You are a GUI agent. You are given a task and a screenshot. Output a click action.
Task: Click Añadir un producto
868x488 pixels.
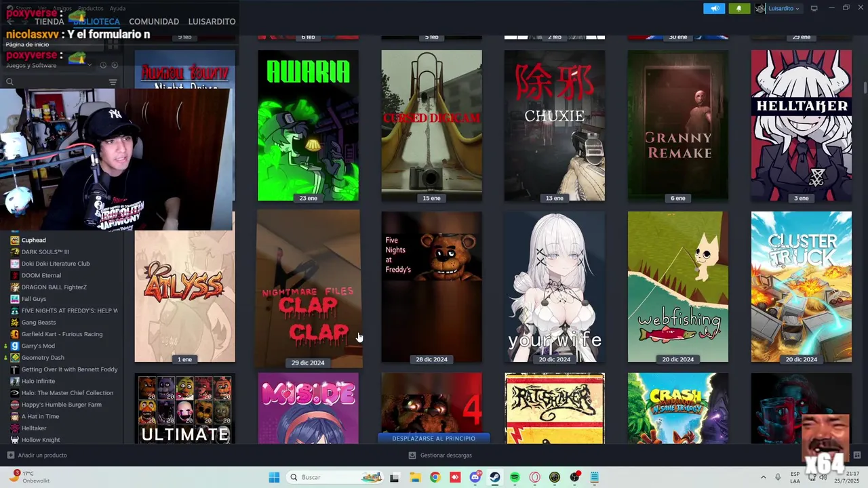(x=37, y=455)
